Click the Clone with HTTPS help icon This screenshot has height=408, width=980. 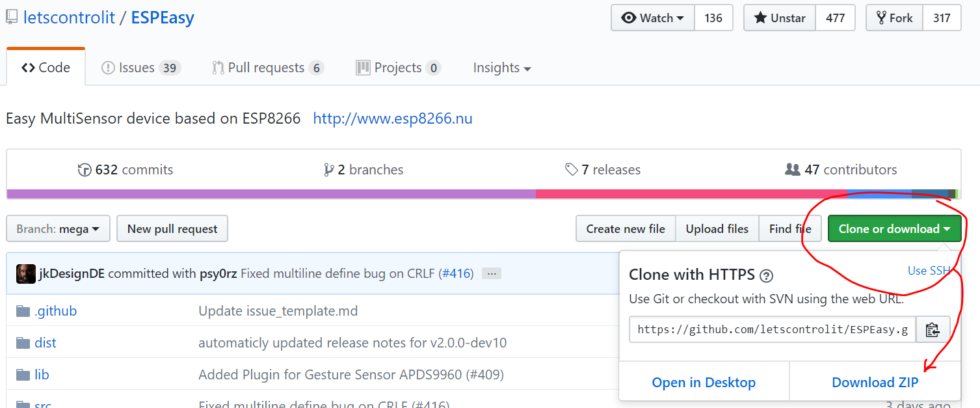click(x=767, y=276)
